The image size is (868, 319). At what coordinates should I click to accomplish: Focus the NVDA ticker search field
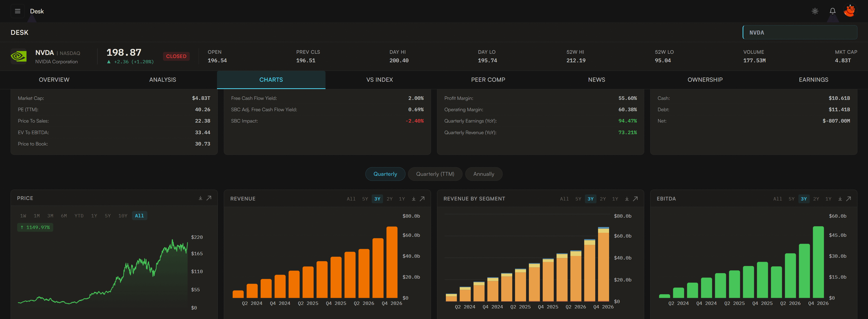click(800, 33)
